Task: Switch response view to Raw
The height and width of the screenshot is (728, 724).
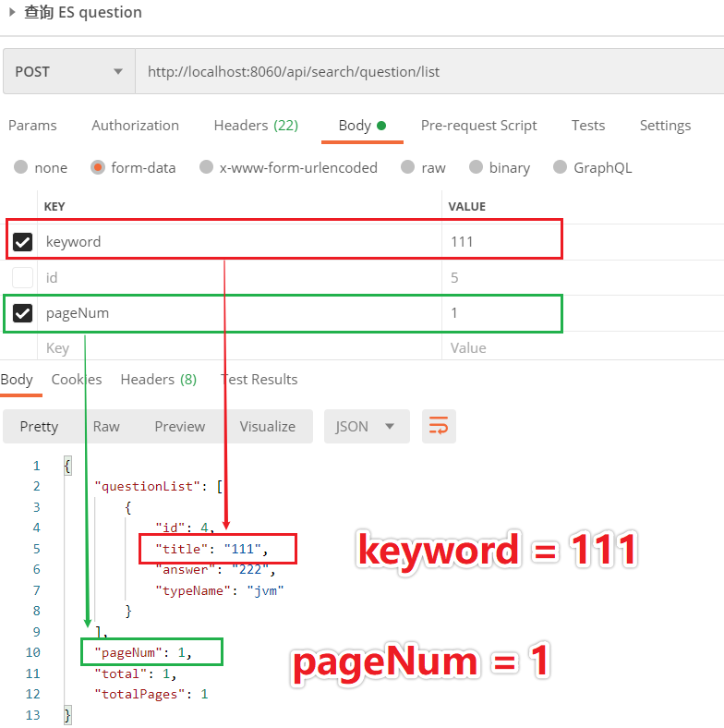Action: pyautogui.click(x=106, y=426)
